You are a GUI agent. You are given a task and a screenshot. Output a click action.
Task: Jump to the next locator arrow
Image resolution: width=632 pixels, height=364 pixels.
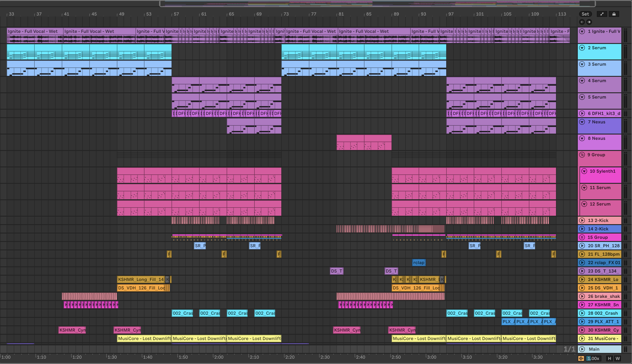pyautogui.click(x=589, y=22)
